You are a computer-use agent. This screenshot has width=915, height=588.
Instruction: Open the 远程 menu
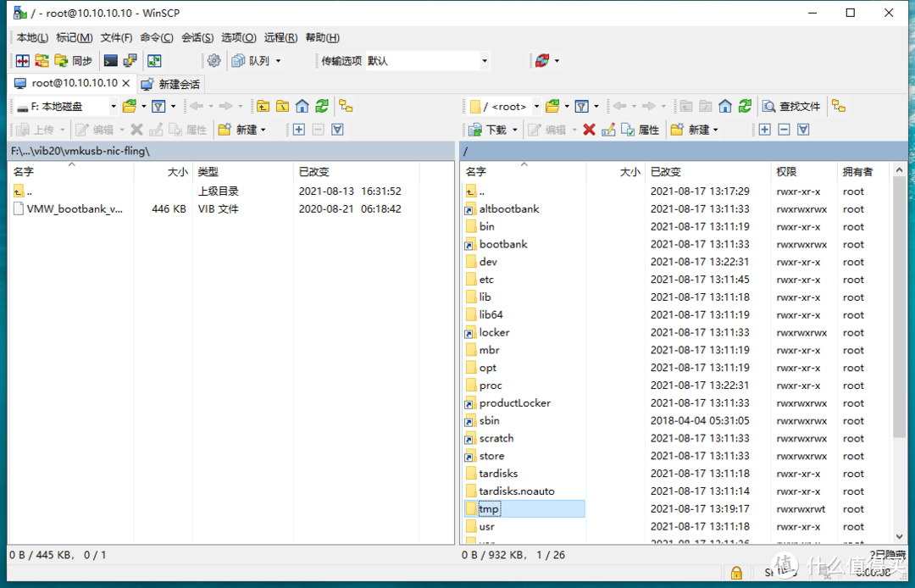coord(280,38)
